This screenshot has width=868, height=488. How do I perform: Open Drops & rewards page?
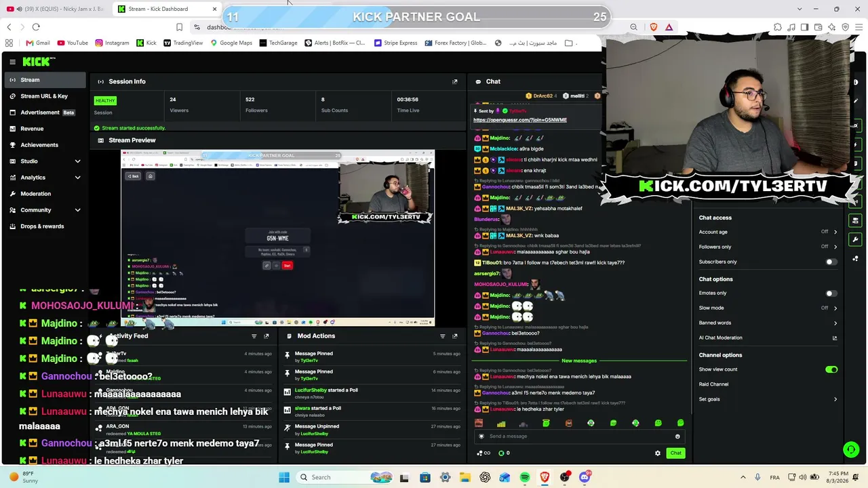[x=45, y=226]
